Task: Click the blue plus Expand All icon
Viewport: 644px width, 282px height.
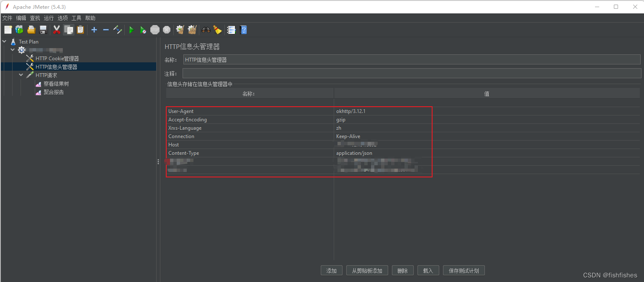Action: [x=94, y=30]
